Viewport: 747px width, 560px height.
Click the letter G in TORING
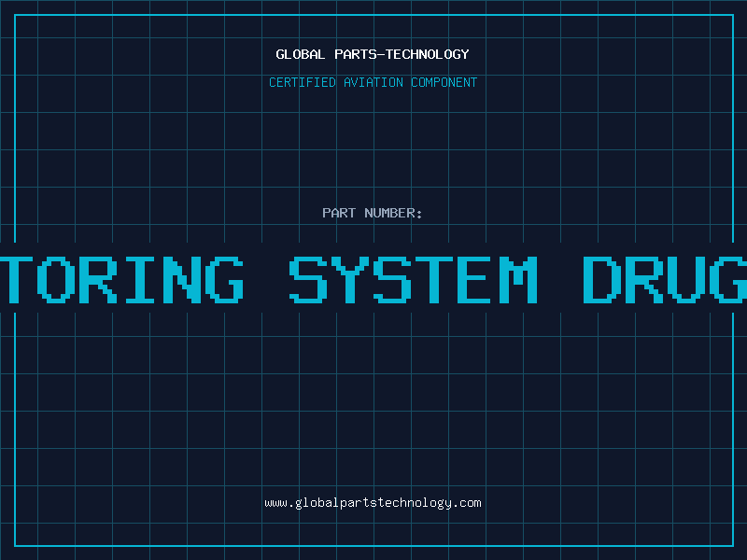coord(224,279)
